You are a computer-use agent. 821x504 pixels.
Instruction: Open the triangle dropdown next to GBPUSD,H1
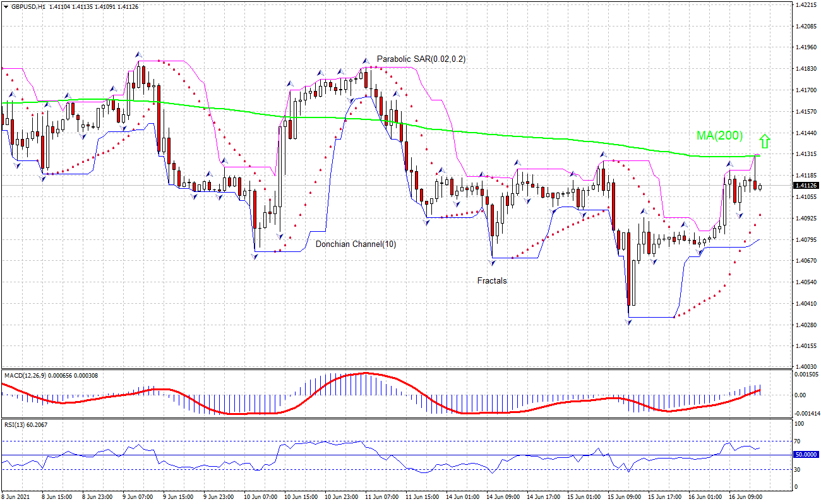click(6, 6)
